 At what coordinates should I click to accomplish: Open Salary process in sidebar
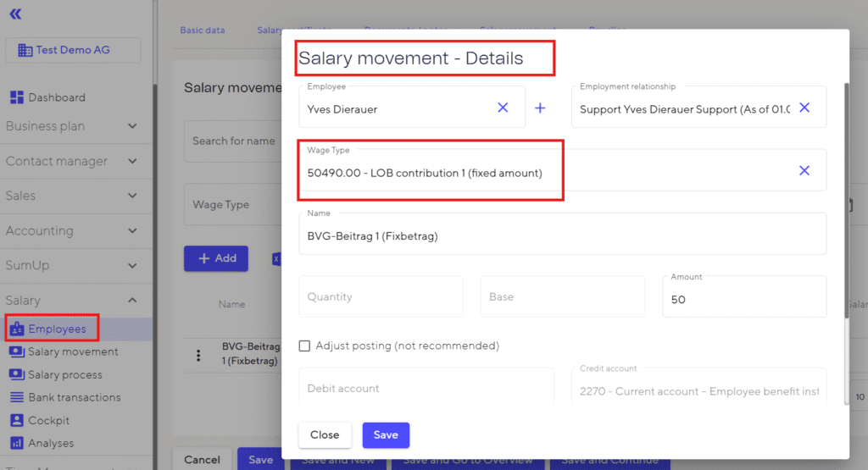click(64, 374)
